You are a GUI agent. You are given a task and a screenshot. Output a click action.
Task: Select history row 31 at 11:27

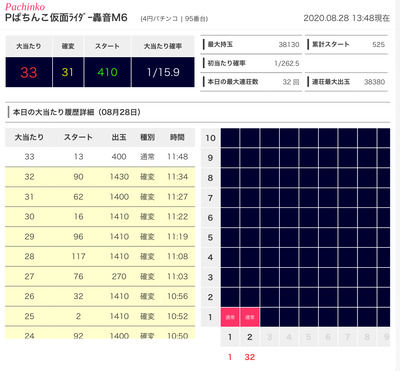[100, 197]
